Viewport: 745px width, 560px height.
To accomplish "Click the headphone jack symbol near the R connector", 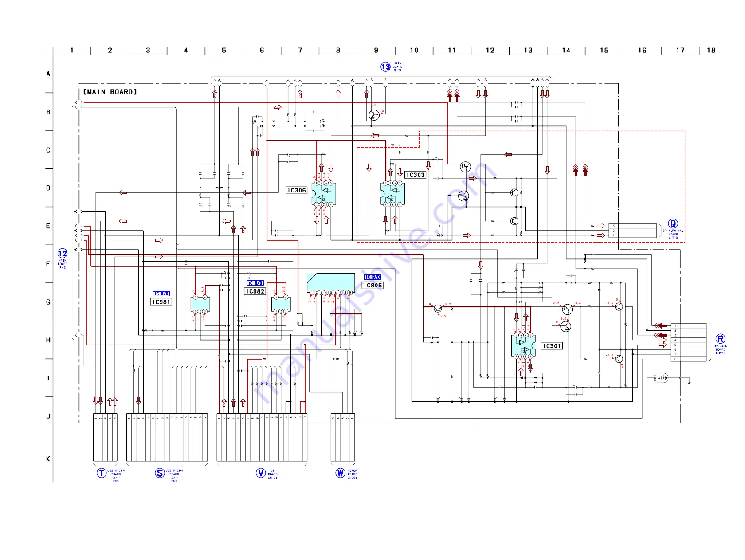I will [661, 378].
